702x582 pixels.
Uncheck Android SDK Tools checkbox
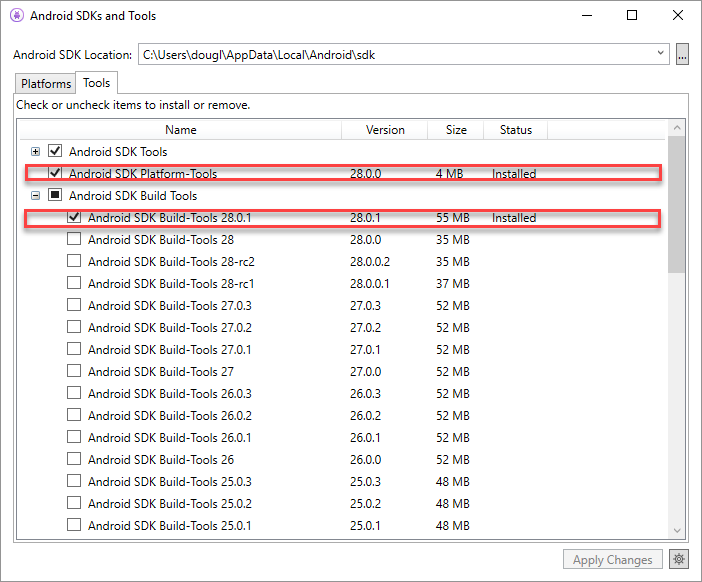55,150
